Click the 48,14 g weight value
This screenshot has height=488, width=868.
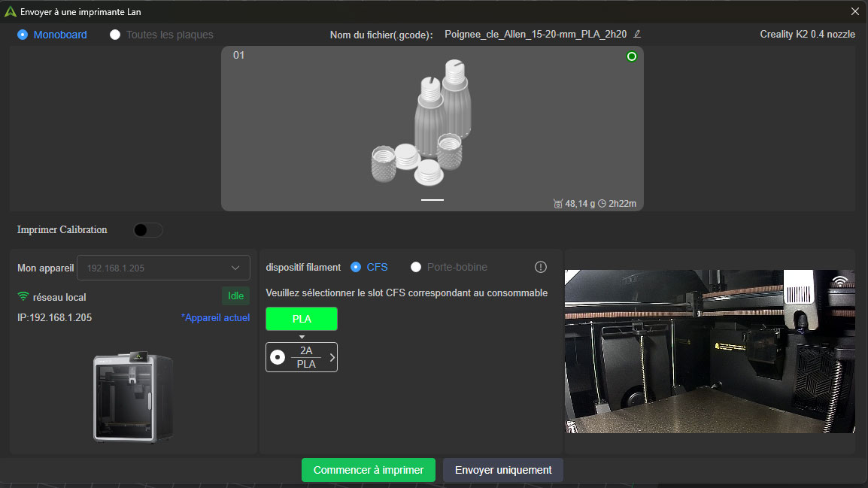(x=580, y=204)
